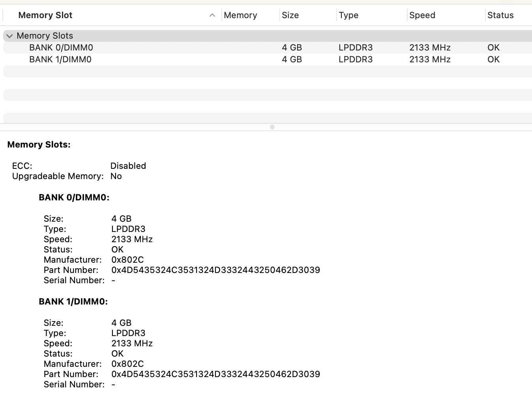Select the Memory Slots group row

coord(268,36)
